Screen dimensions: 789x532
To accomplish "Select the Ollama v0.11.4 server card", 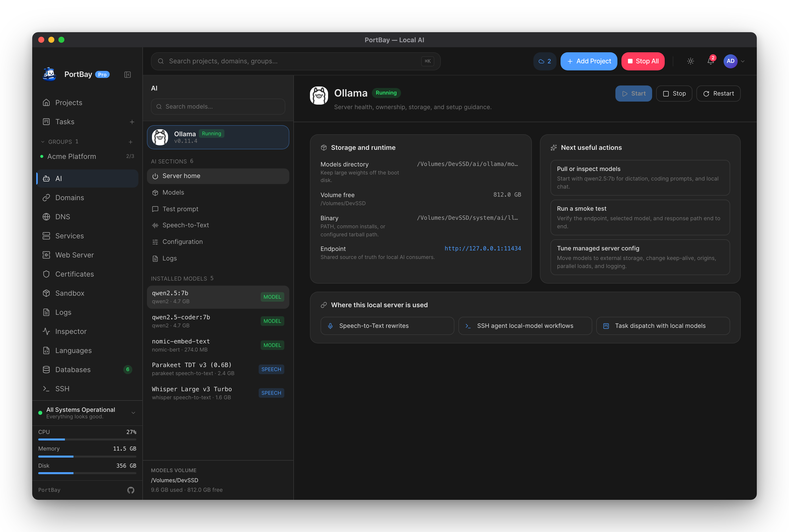I will (x=218, y=138).
